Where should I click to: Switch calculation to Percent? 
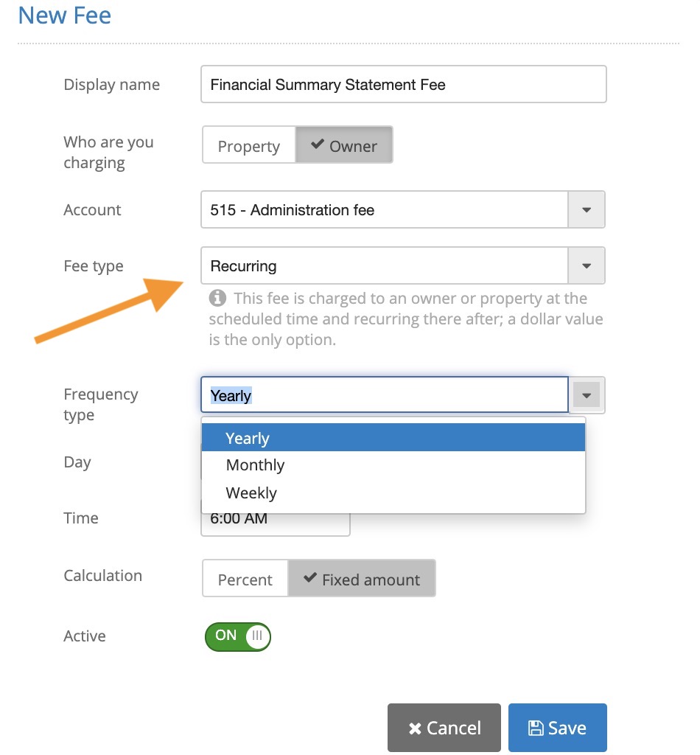point(245,578)
